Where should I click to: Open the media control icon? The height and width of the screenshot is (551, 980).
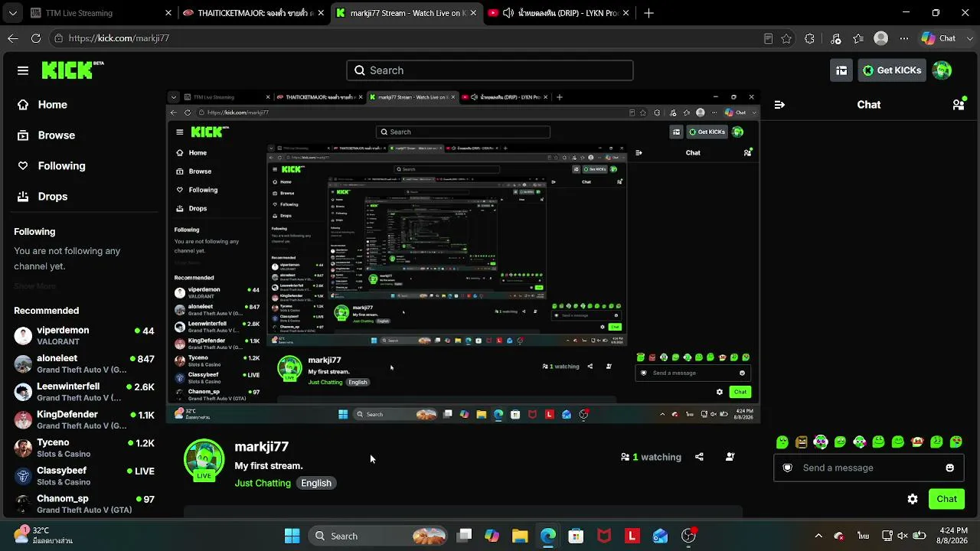(x=835, y=38)
